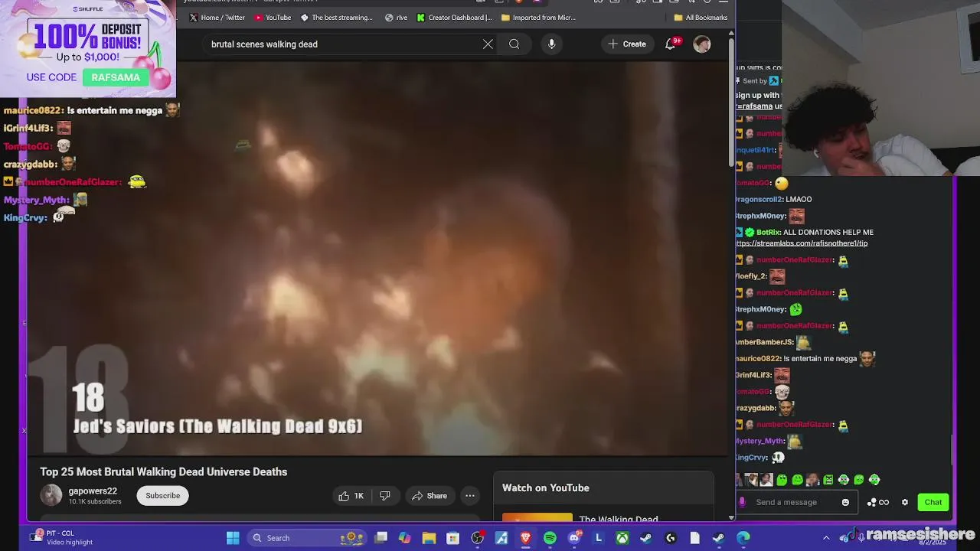
Task: Open Copilot from taskbar
Action: 404,538
